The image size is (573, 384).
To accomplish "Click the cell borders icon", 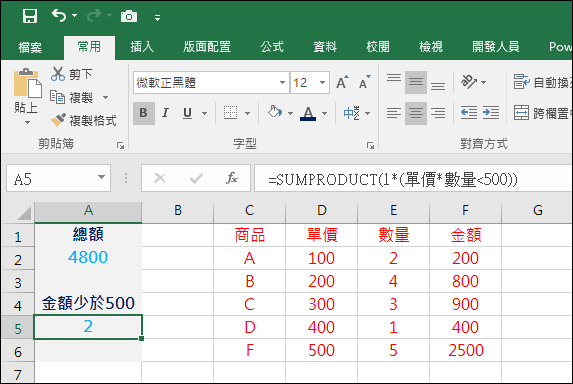I will pos(230,113).
